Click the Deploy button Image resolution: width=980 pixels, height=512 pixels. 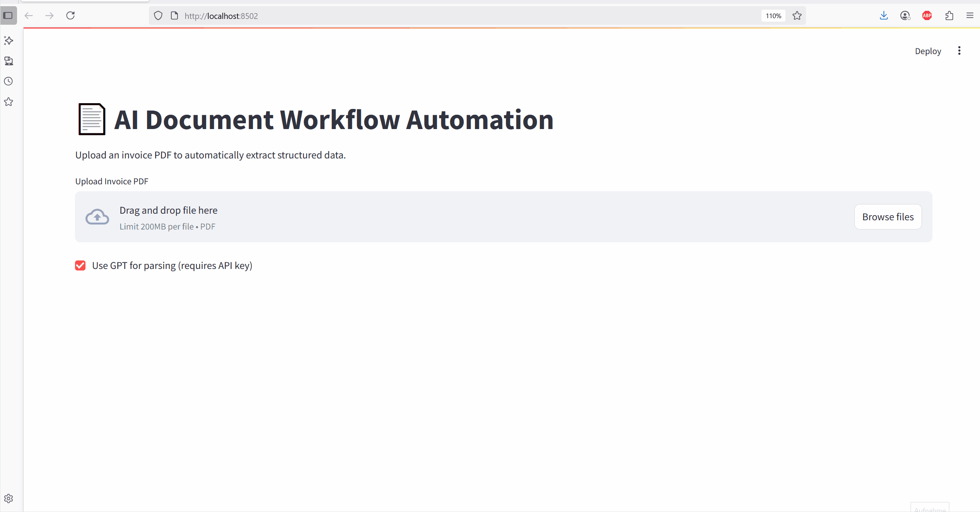click(x=928, y=51)
